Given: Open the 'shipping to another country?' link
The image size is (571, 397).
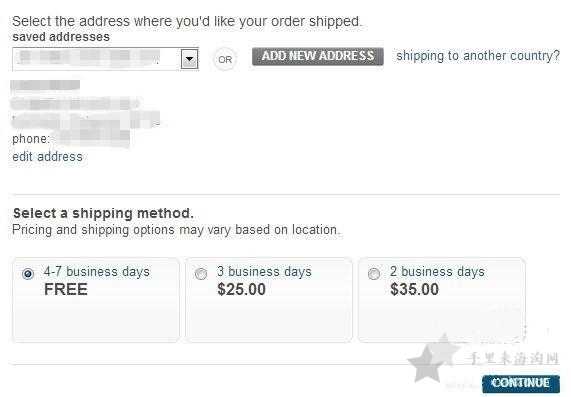Looking at the screenshot, I should coord(478,56).
